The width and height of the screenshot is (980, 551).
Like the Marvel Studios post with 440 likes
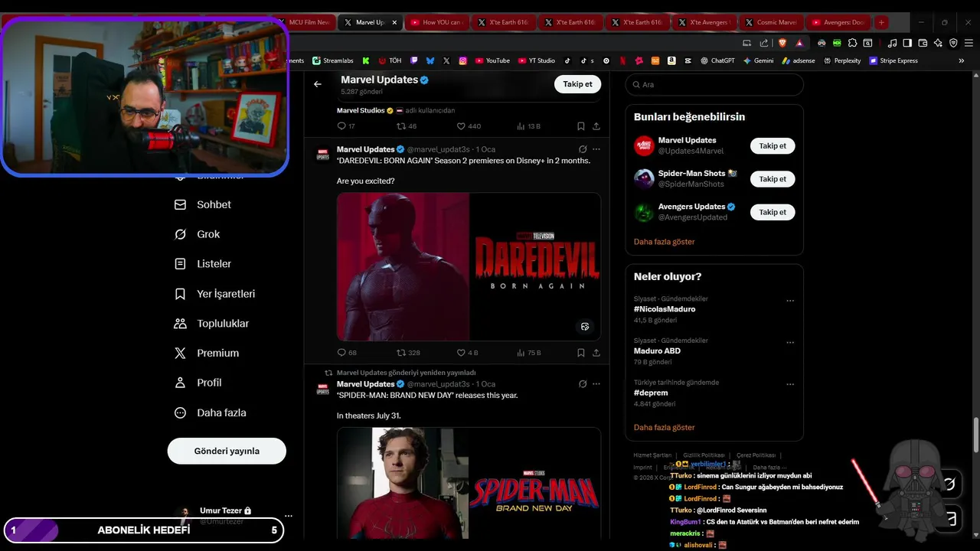pos(469,126)
